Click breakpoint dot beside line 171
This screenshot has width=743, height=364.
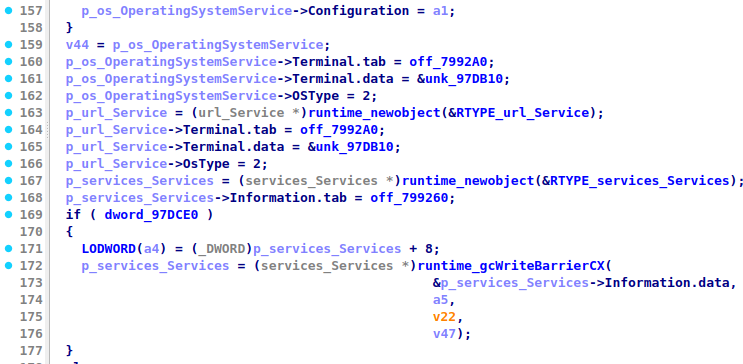click(8, 249)
